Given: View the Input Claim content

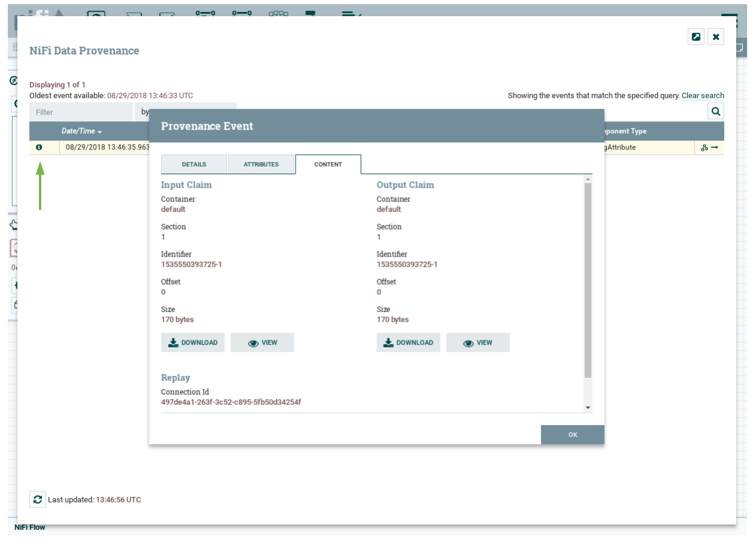Looking at the screenshot, I should coord(262,343).
